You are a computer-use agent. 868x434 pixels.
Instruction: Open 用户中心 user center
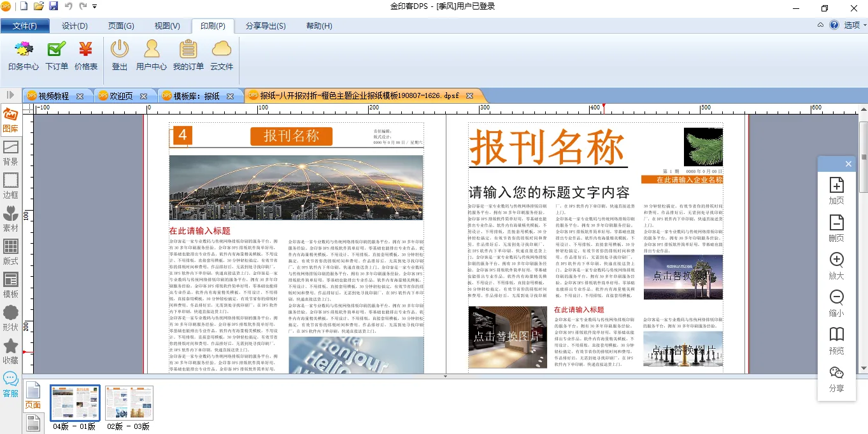[x=152, y=54]
